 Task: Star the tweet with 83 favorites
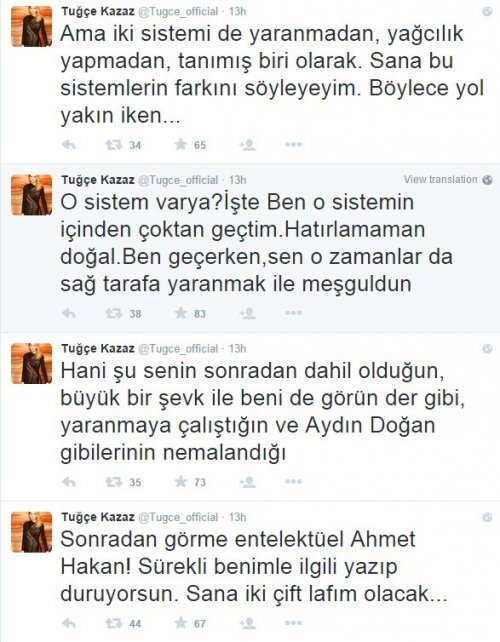[x=181, y=313]
